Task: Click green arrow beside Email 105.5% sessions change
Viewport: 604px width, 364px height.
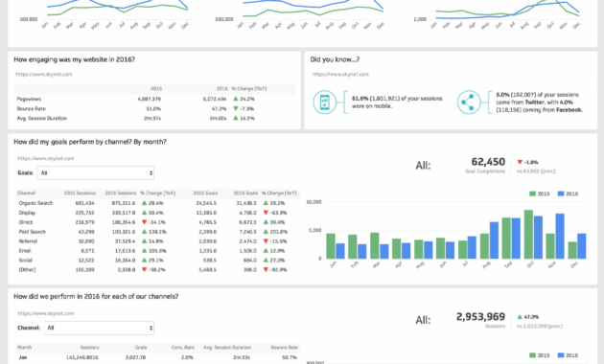Action: point(144,251)
